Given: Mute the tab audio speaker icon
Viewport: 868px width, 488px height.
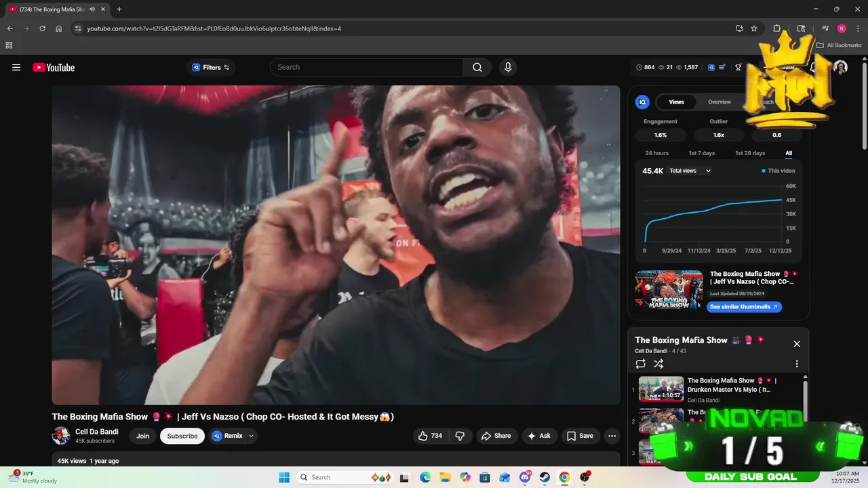Looking at the screenshot, I should click(x=92, y=9).
